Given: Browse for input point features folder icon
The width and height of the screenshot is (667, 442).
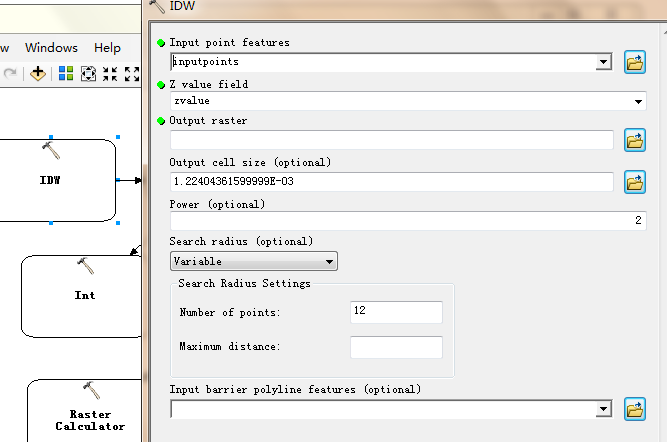Looking at the screenshot, I should pos(635,62).
